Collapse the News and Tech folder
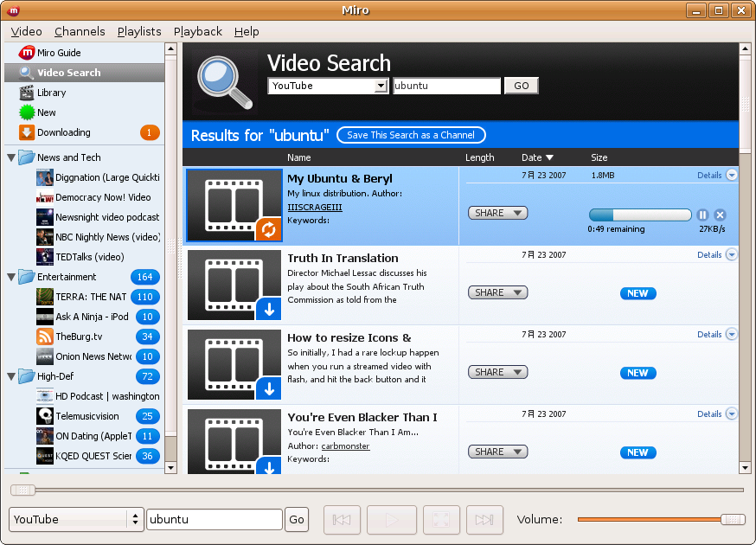Viewport: 756px width, 545px height. (11, 157)
